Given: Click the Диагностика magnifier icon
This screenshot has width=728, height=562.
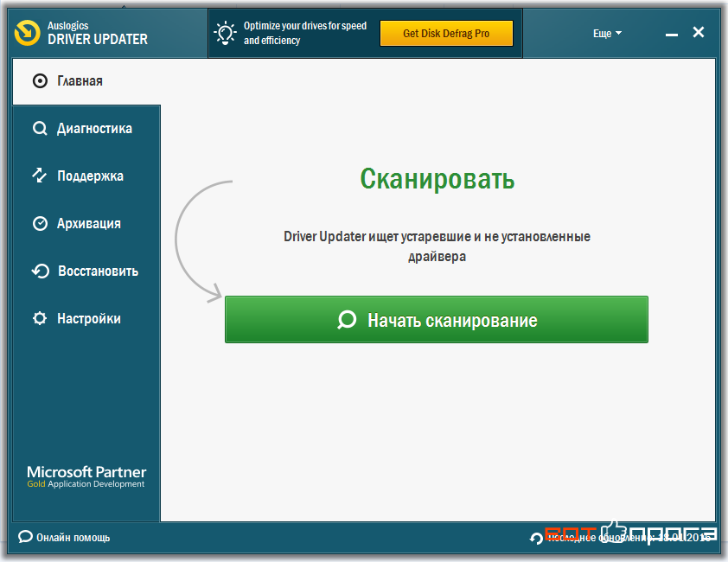Looking at the screenshot, I should [40, 129].
